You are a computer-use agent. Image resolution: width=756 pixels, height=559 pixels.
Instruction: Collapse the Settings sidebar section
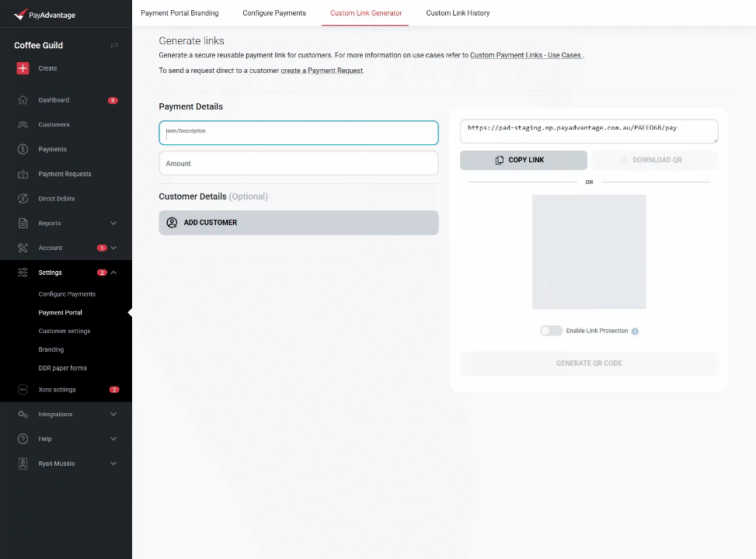pos(113,273)
